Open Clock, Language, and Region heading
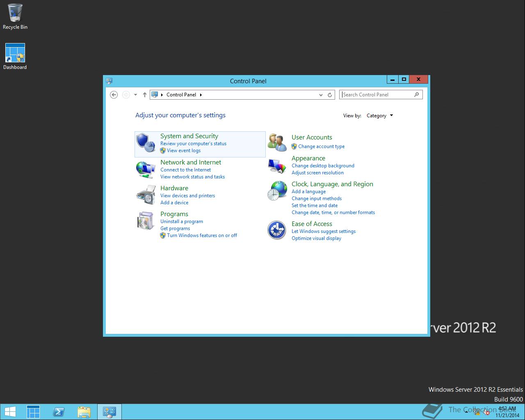525x420 pixels. [x=332, y=184]
